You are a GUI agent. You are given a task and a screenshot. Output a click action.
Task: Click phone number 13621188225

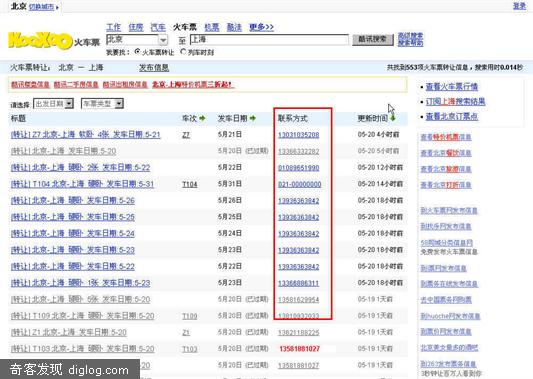pos(298,332)
